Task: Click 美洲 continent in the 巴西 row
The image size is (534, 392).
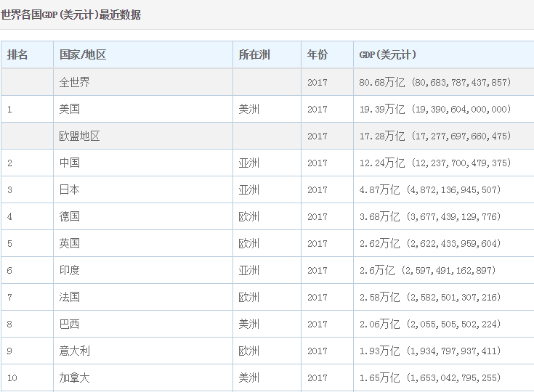Action: coord(249,324)
